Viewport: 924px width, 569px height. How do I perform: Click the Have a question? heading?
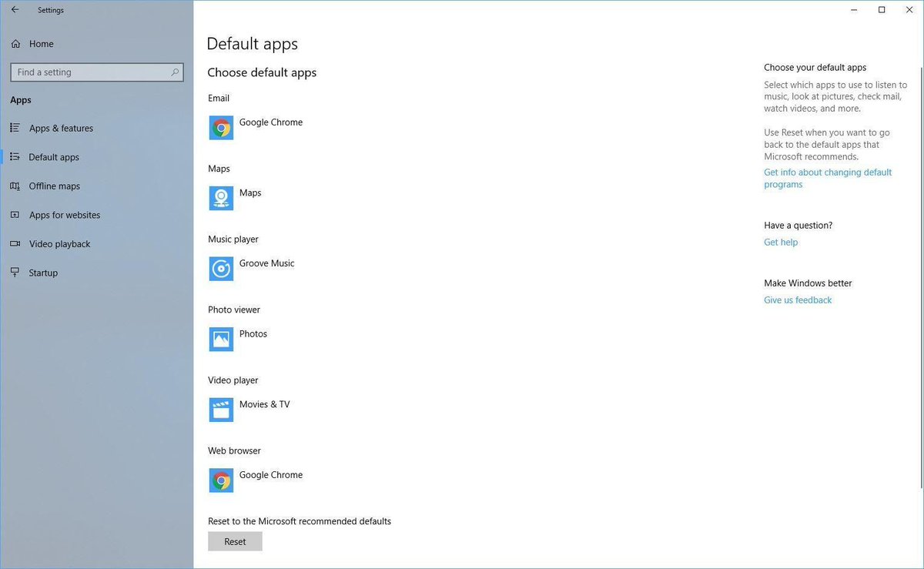(798, 226)
